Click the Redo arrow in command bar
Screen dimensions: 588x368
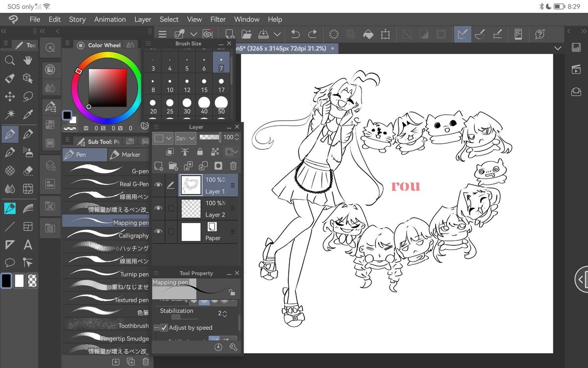click(x=312, y=34)
